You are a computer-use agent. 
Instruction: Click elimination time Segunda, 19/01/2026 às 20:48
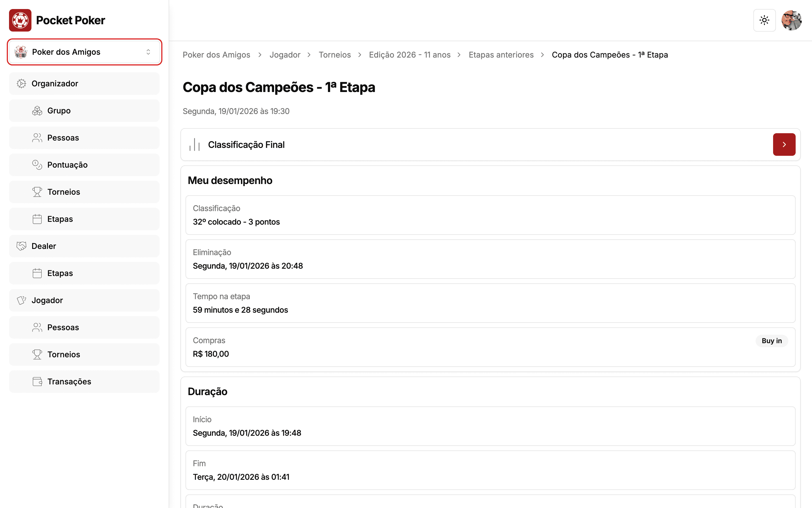click(x=248, y=266)
